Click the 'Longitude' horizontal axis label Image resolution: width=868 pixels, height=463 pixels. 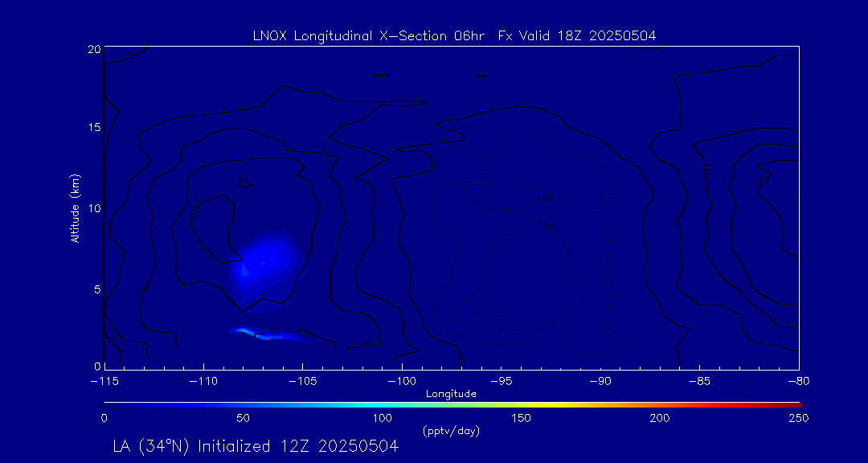point(451,394)
